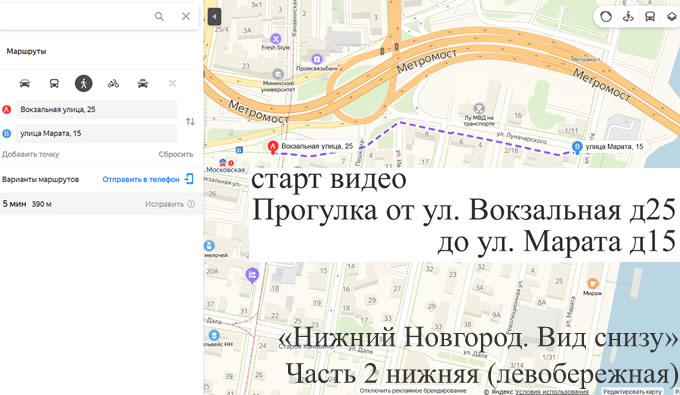Screen dimensions: 680x395
Task: Open the map layers selector
Action: coord(671,17)
